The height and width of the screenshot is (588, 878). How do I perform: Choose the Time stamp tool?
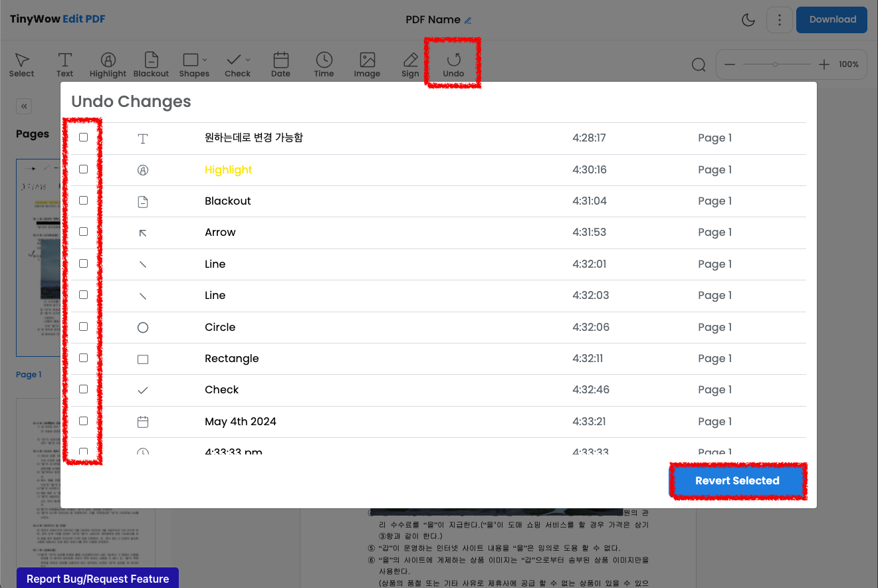324,64
